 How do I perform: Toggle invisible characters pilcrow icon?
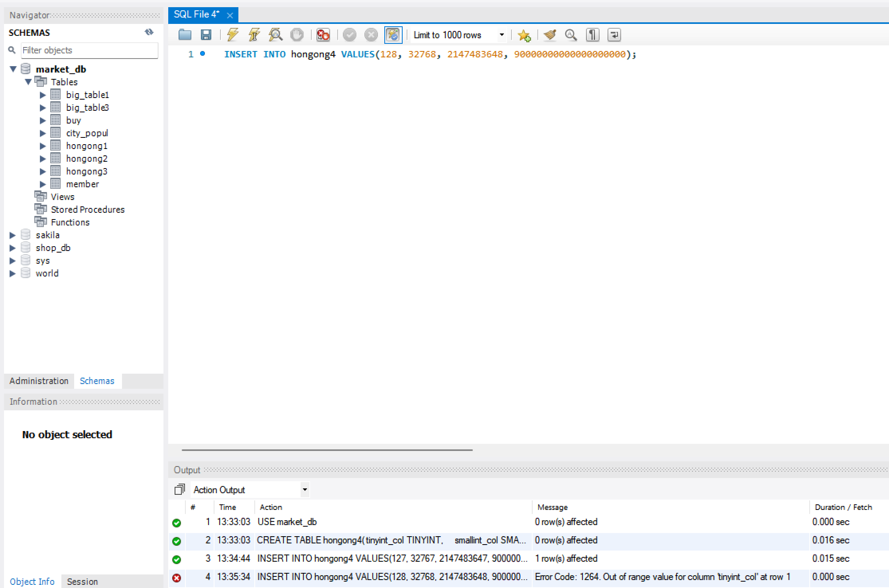[592, 35]
